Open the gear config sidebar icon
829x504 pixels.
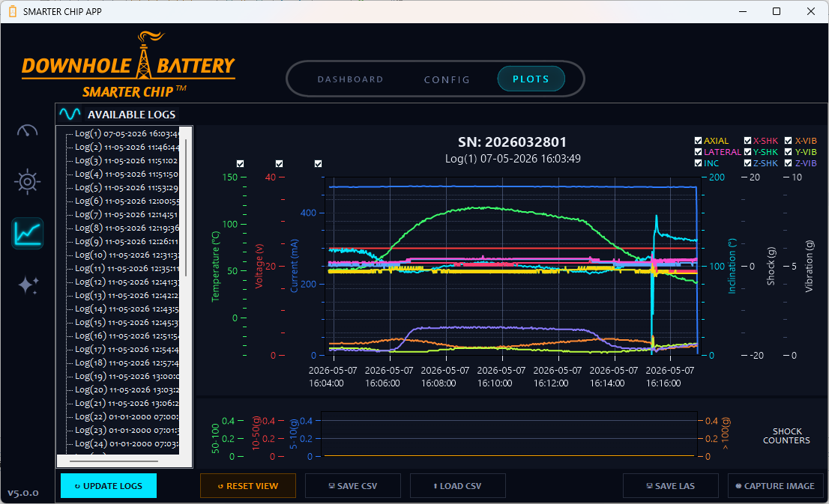28,182
